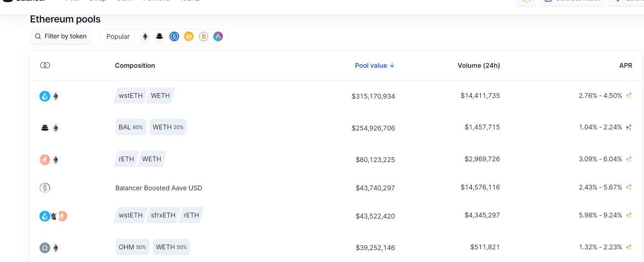Click the Volume (24h) column header
Screen dimensions: 644x262
tap(479, 66)
